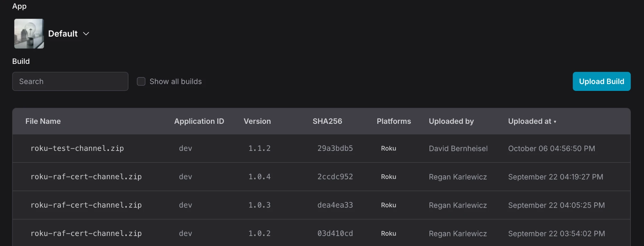Click the Upload Build button

tap(601, 81)
